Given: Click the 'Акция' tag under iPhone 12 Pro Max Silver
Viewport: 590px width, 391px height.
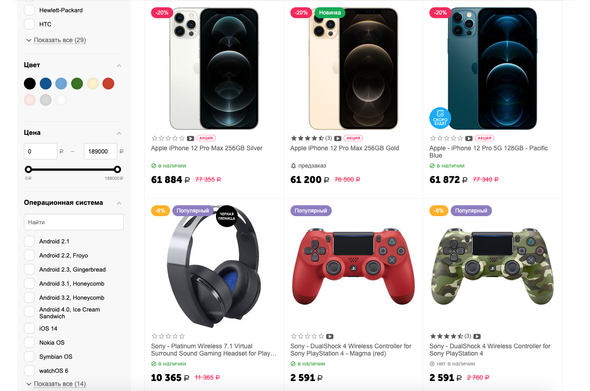Looking at the screenshot, I should point(206,138).
